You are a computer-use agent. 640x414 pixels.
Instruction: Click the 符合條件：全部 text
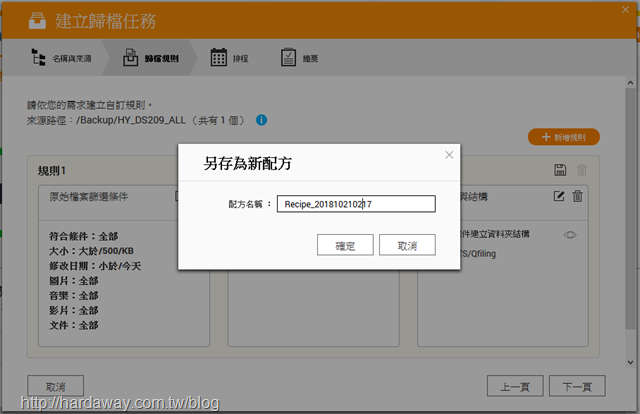click(x=83, y=236)
